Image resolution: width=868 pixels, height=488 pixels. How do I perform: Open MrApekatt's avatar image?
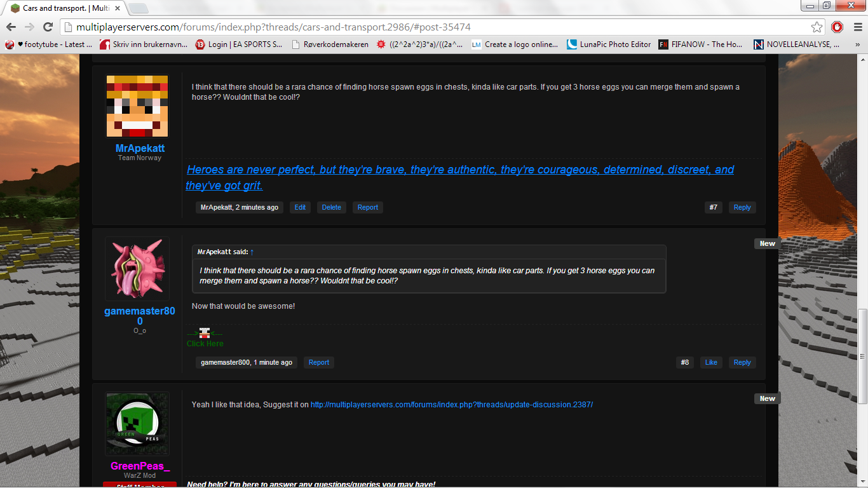tap(137, 106)
